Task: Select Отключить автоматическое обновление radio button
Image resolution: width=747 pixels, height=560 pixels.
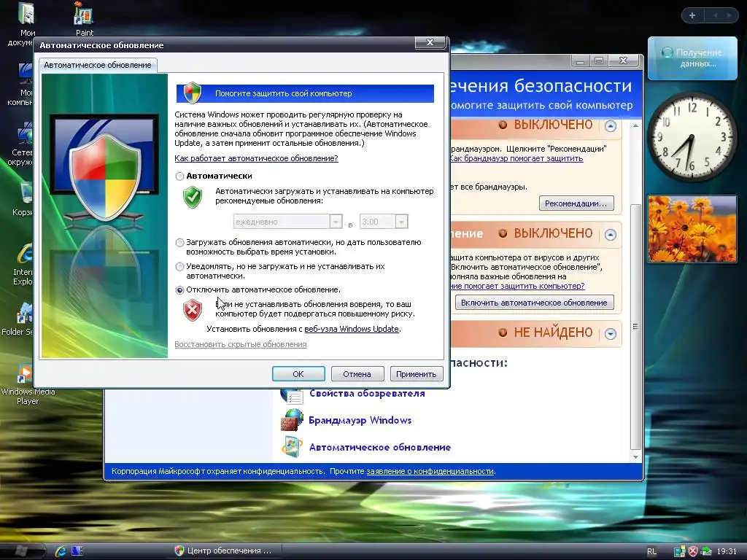Action: point(179,290)
